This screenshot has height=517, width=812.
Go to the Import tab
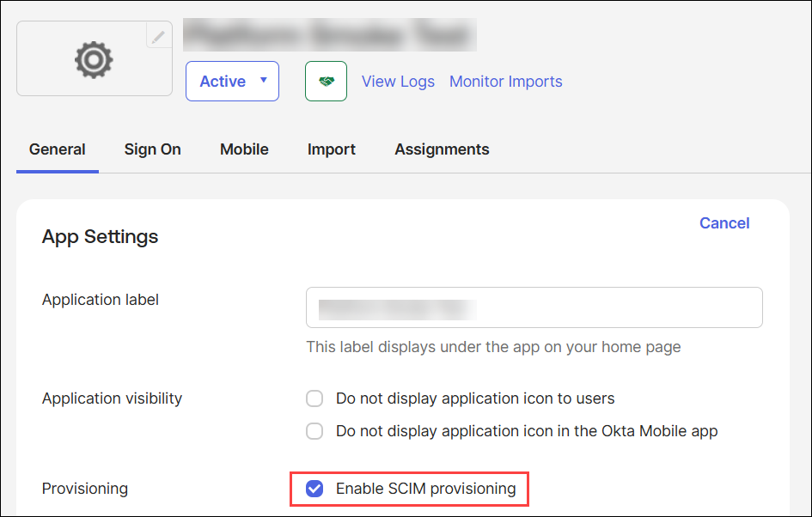pyautogui.click(x=331, y=149)
